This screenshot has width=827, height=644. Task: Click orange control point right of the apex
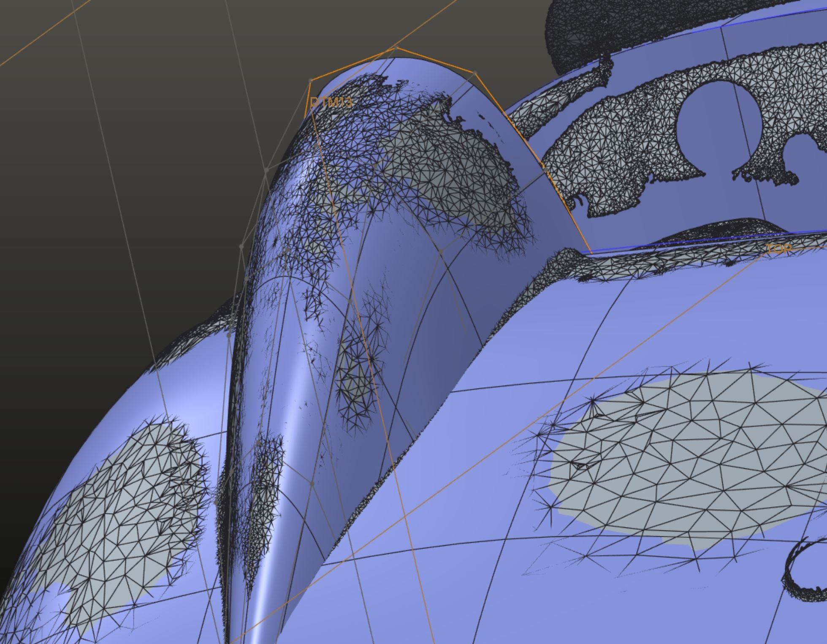pos(475,73)
